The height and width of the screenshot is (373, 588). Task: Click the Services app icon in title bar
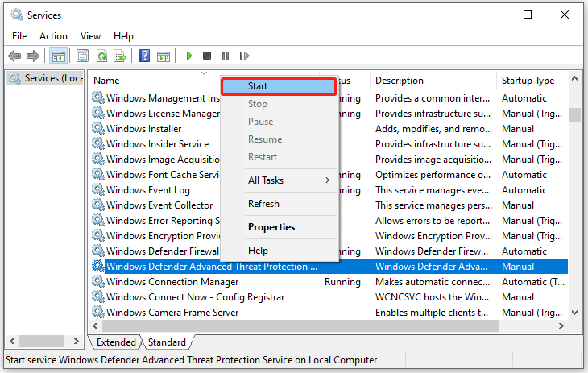(x=16, y=15)
